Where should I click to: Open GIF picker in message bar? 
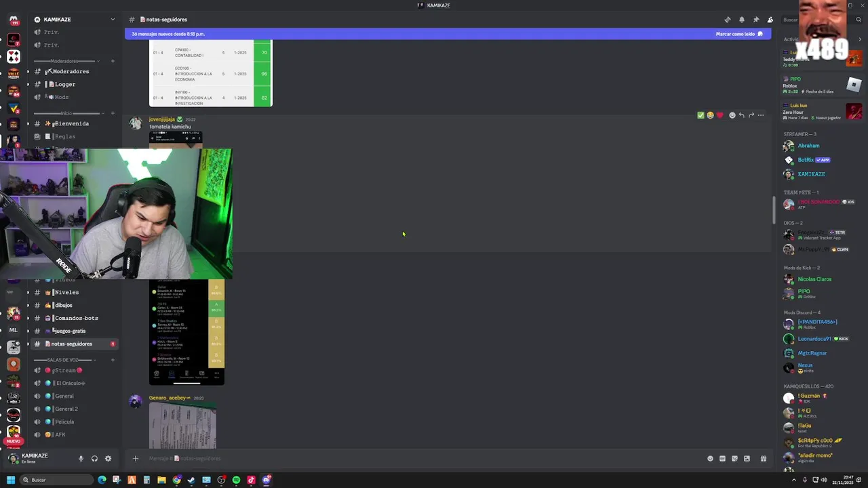(x=722, y=459)
